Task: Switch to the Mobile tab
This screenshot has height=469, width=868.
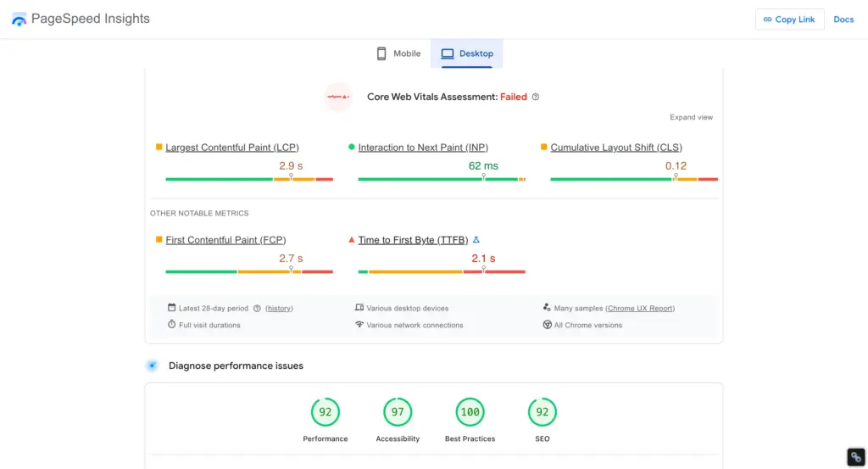Action: (x=398, y=53)
